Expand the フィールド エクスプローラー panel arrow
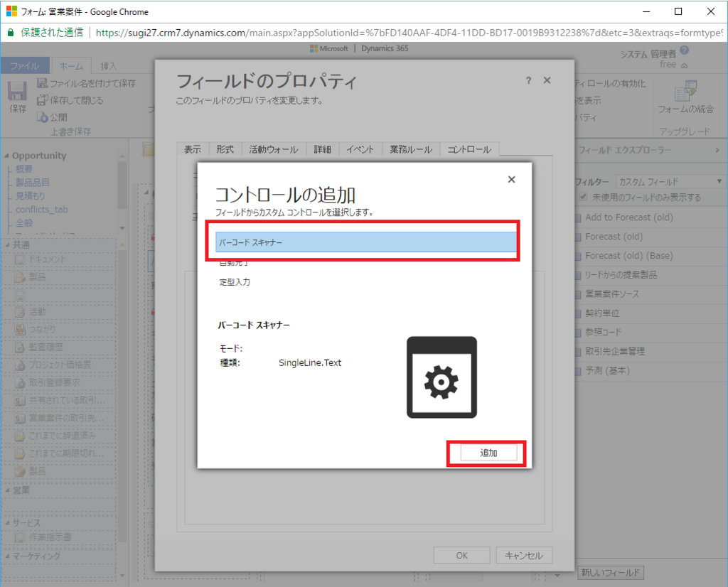This screenshot has width=728, height=587. point(717,150)
